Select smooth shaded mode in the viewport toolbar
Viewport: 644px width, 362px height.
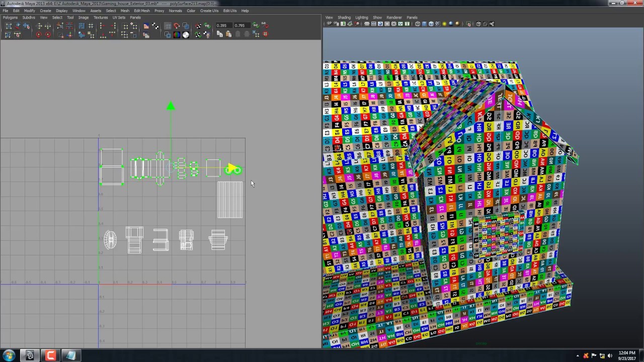425,24
